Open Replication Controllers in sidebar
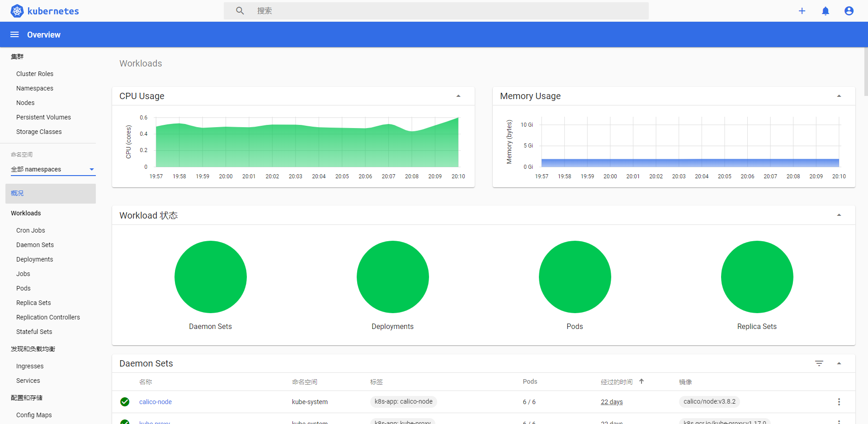This screenshot has height=424, width=868. coord(48,317)
